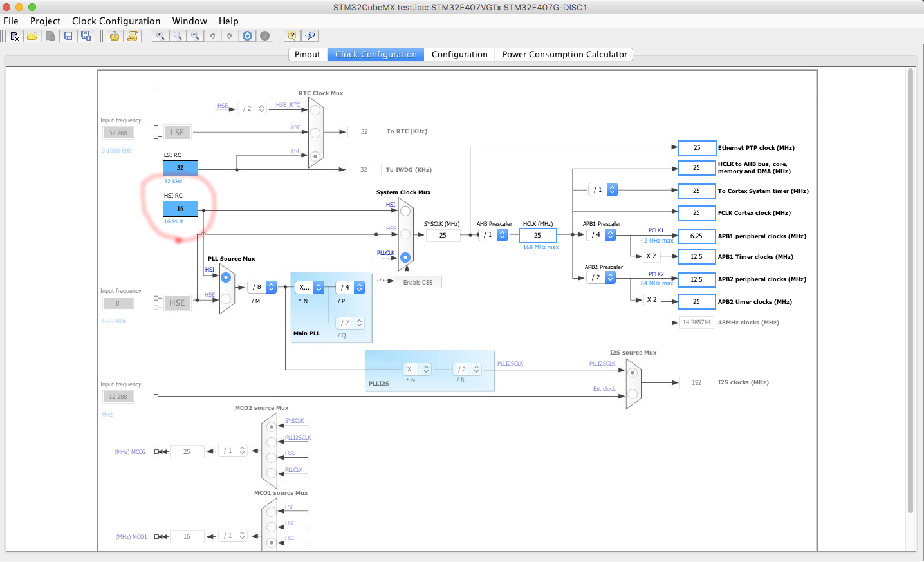This screenshot has width=924, height=562.
Task: Save the project with the floppy disk icon
Action: click(68, 36)
